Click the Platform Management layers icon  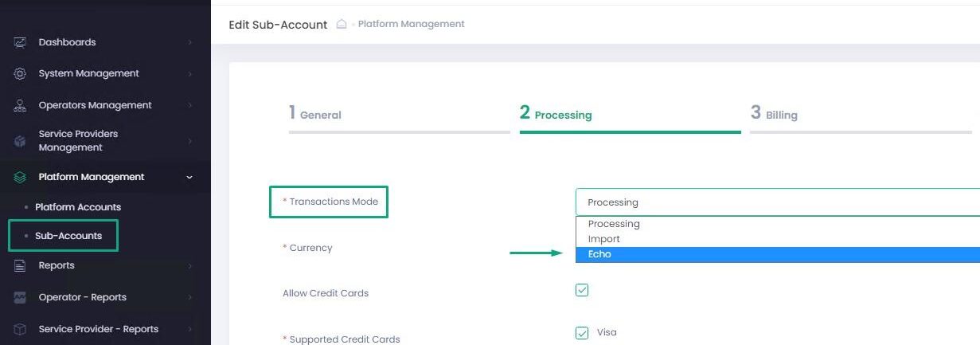(x=20, y=177)
